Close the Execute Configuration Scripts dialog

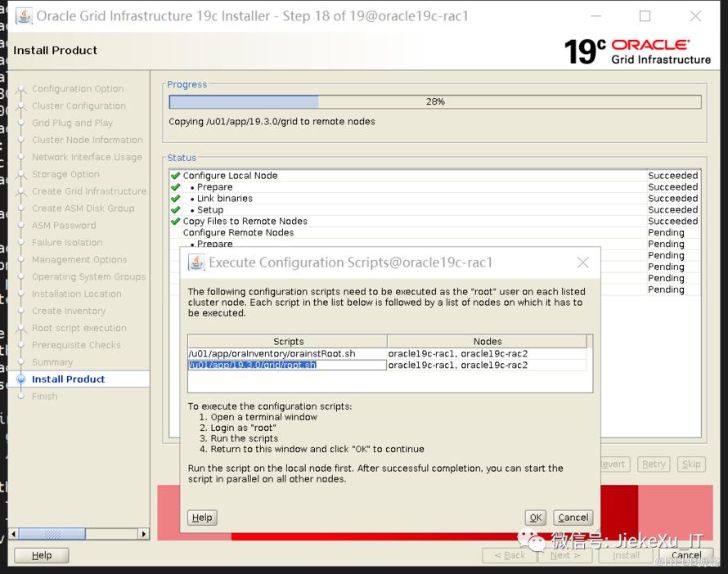pos(582,262)
